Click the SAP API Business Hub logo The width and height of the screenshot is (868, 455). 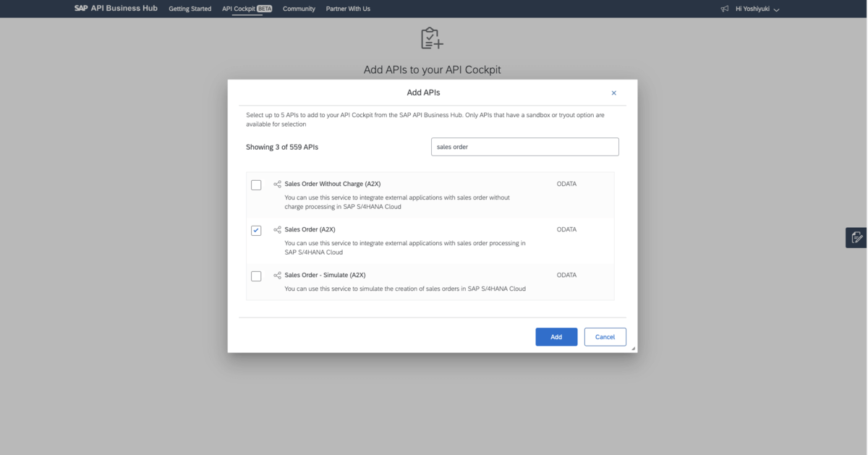click(116, 9)
